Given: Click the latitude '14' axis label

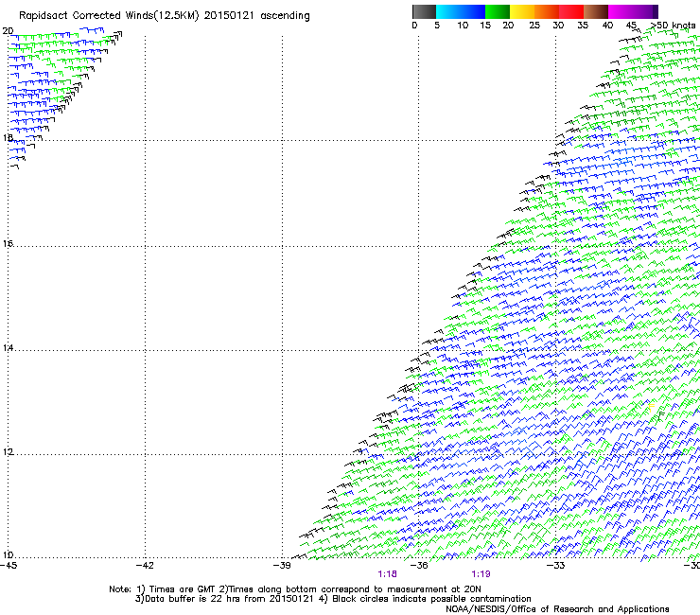Looking at the screenshot, I should coord(8,347).
